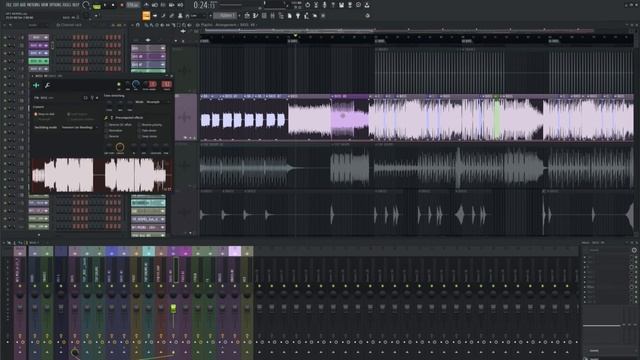This screenshot has height=360, width=640.
Task: Toggle the yellow channel on LED in sampler
Action: (119, 84)
